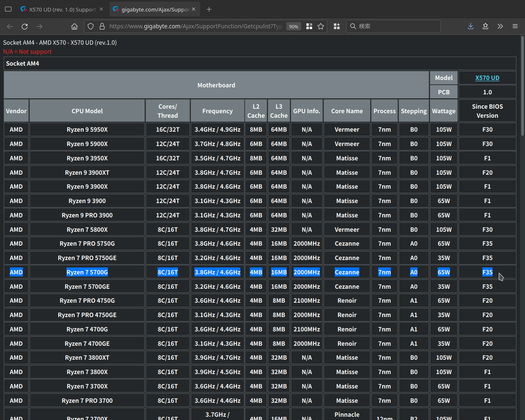Image resolution: width=525 pixels, height=420 pixels.
Task: Click the highlighted "Ryzen 7 5700G" cell
Action: [x=87, y=272]
